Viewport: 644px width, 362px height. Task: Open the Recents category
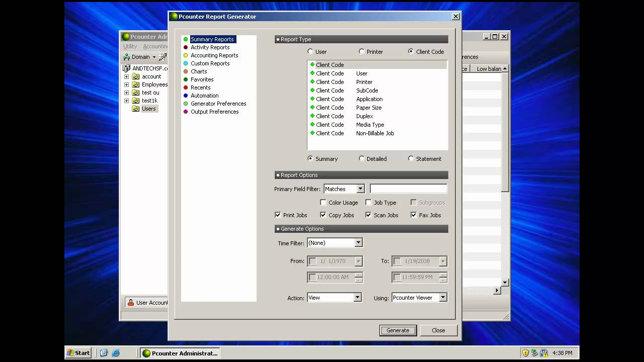(x=200, y=87)
